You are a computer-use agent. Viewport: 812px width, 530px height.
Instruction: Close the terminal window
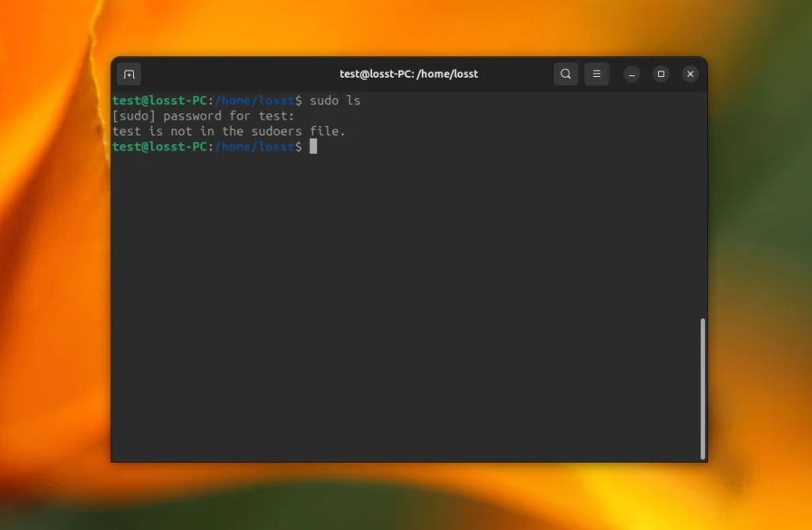click(x=691, y=74)
